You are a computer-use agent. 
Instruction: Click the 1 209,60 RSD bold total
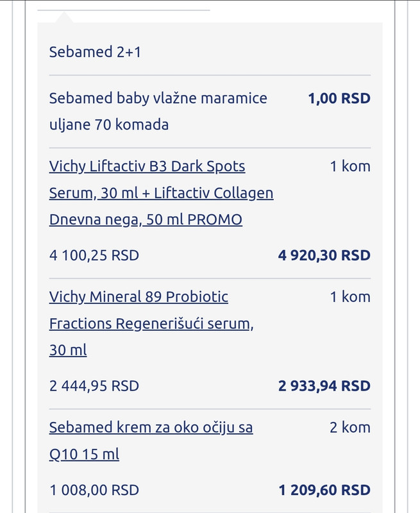324,491
